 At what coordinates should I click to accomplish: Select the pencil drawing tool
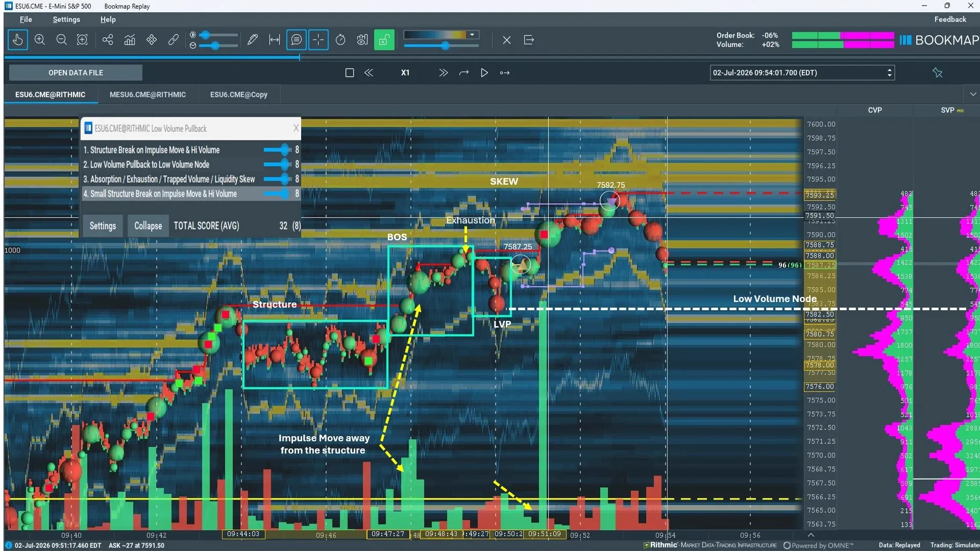(x=253, y=40)
